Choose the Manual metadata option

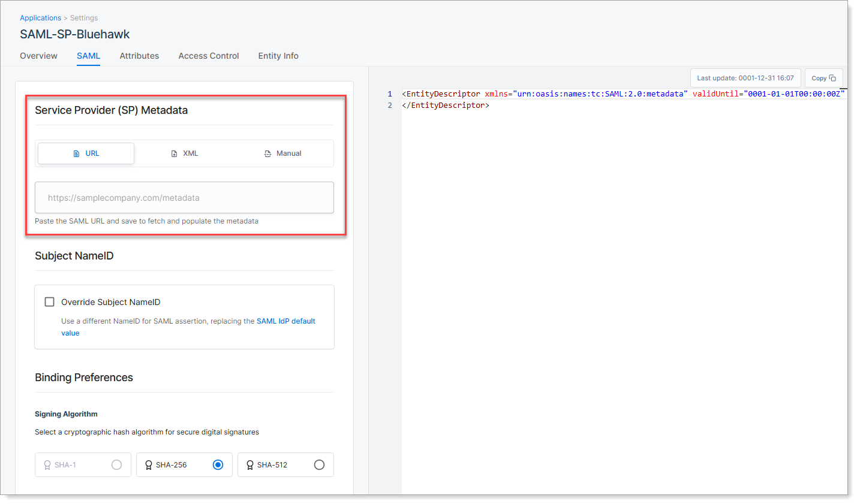(282, 153)
